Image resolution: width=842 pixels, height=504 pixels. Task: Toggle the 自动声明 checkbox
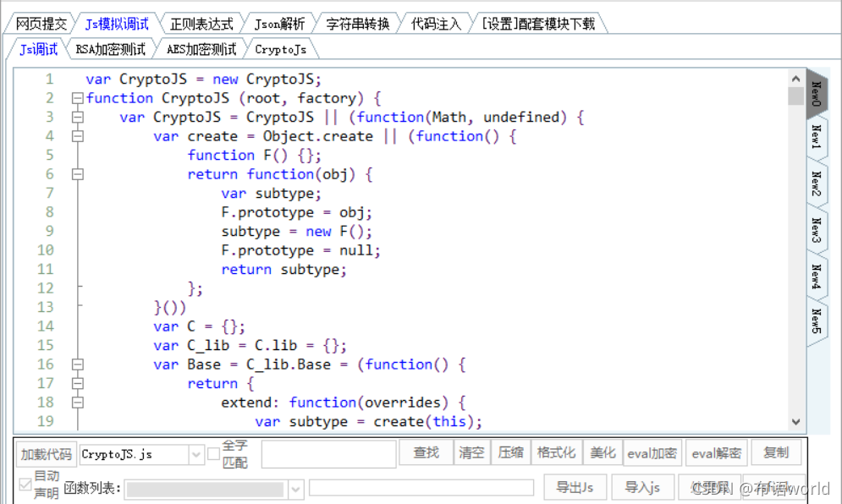point(25,485)
